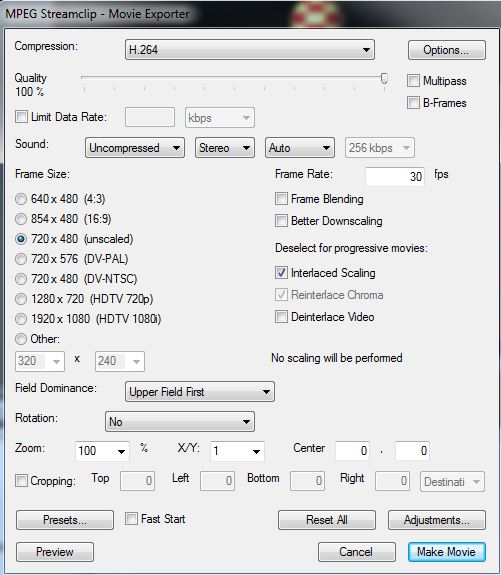Open the custom width 320 dropdown
Viewport: 501px width, 575px height.
pos(40,361)
